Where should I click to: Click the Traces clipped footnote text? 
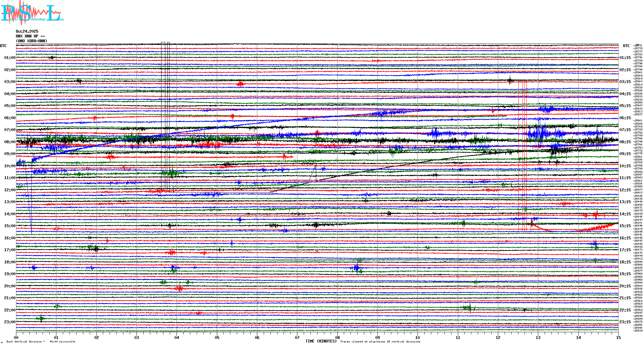[x=380, y=342]
